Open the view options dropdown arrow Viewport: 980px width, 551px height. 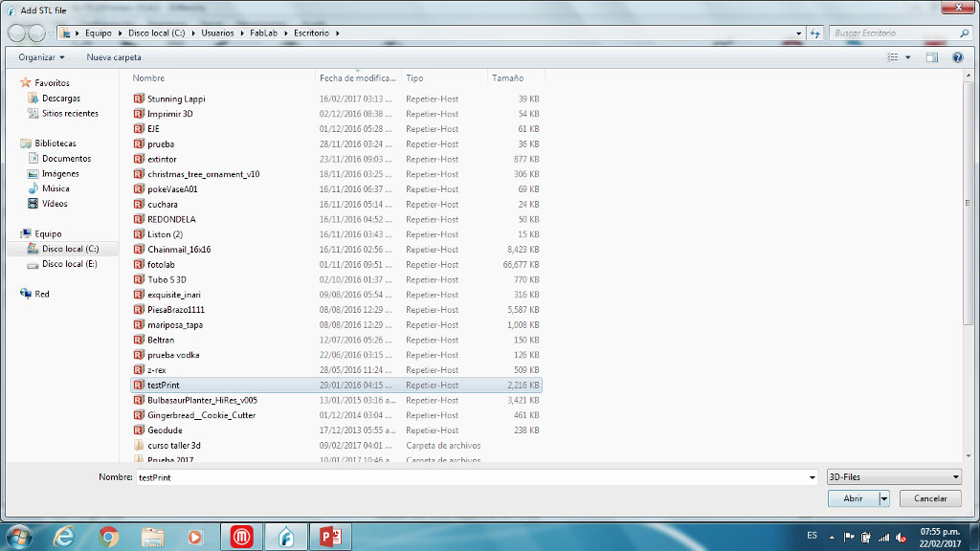(x=908, y=57)
